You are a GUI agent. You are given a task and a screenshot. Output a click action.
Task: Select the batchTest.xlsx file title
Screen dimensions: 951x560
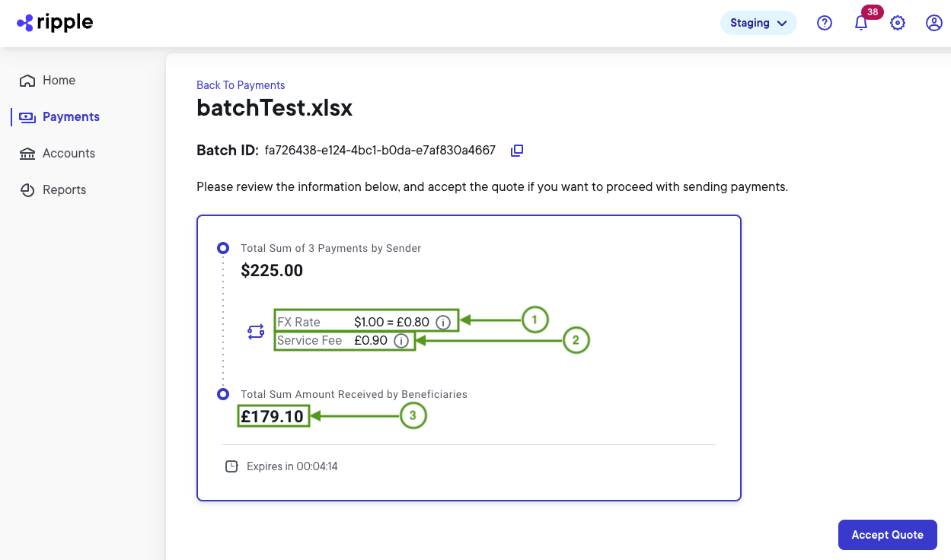click(274, 107)
